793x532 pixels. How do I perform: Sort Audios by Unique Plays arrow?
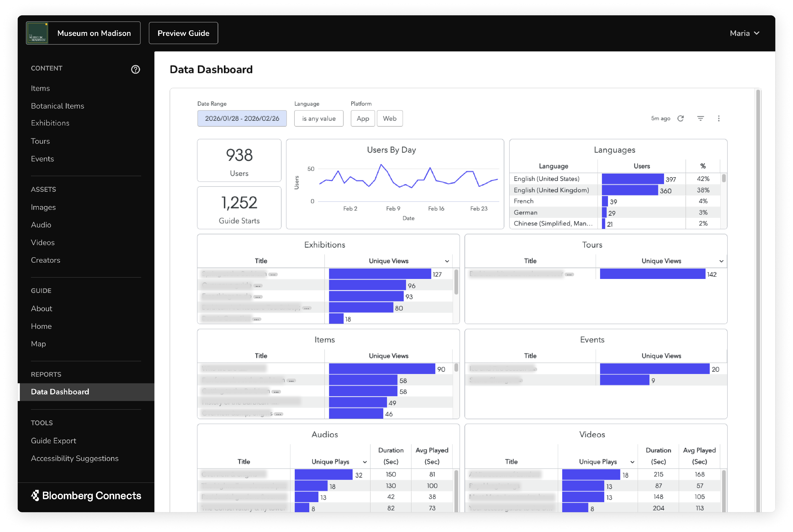coord(365,462)
